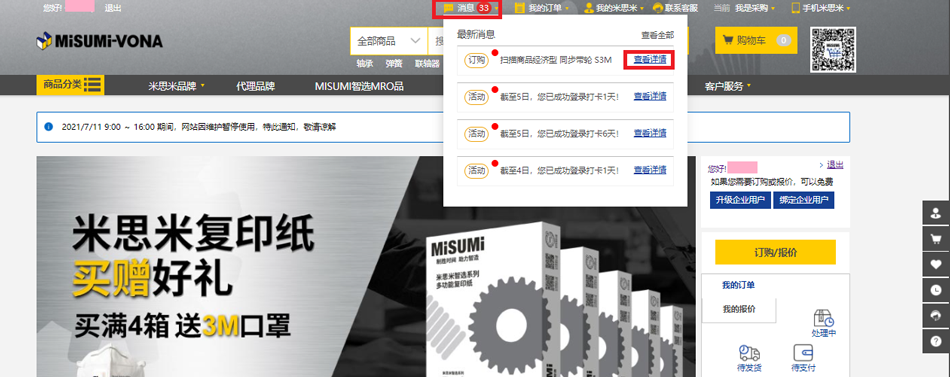950x377 pixels.
Task: Click the 消息 speech-bubble icon in the top bar
Action: coord(448,8)
